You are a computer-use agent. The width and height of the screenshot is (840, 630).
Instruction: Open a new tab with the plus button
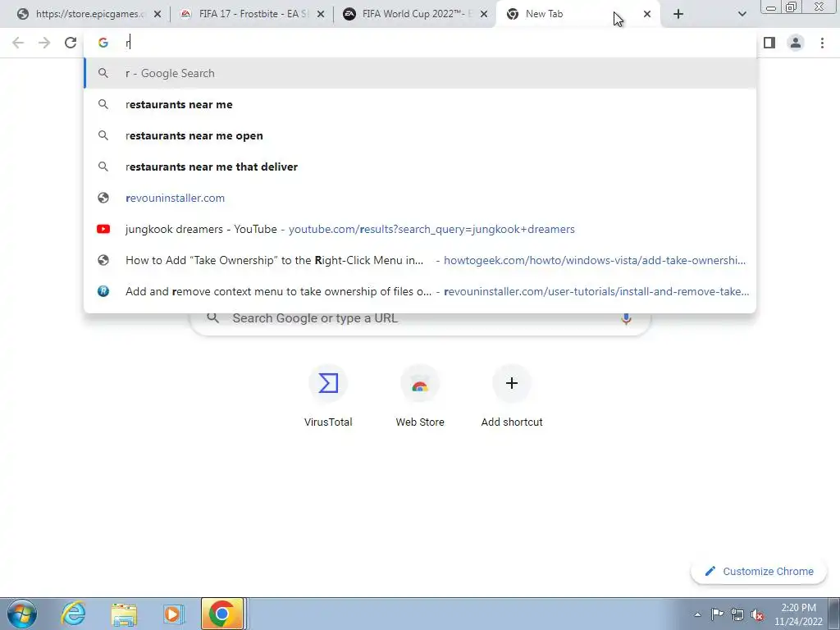coord(678,15)
